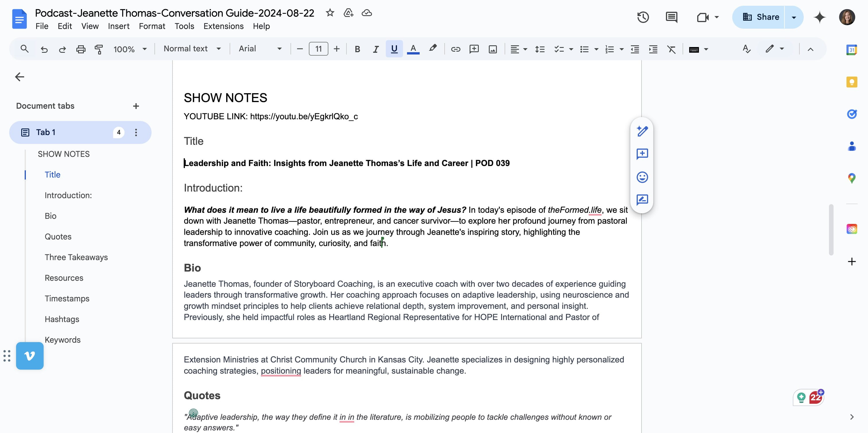Increase the font size
The height and width of the screenshot is (433, 868).
(336, 49)
